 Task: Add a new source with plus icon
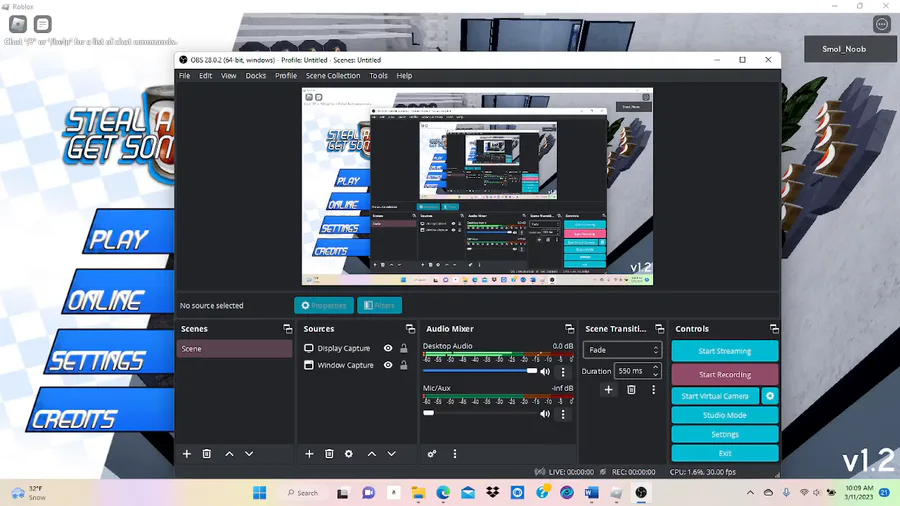click(x=309, y=454)
